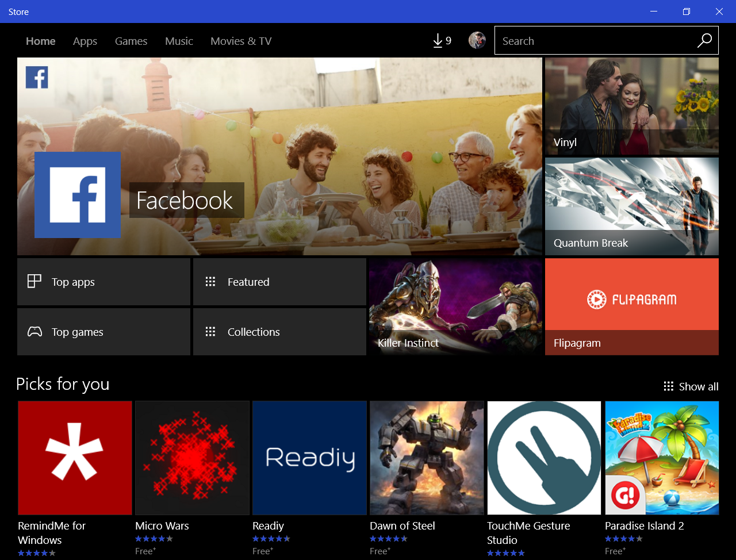Go to the Home tab
This screenshot has width=736, height=560.
click(x=41, y=41)
